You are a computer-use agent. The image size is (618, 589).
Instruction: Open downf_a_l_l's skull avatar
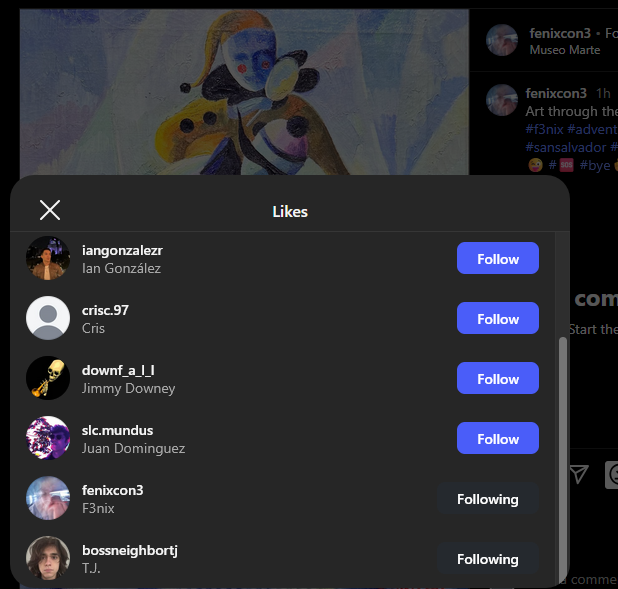click(48, 378)
